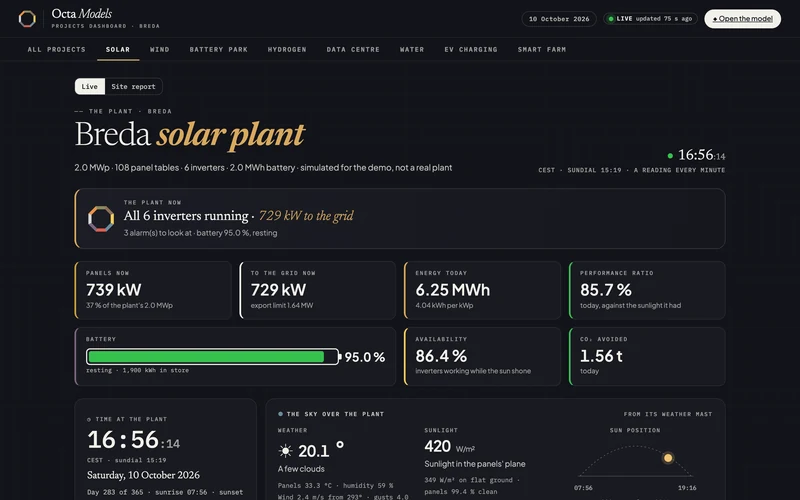This screenshot has width=800, height=500.
Task: Click the Performance Ratio 85.7 % card
Action: coord(647,290)
